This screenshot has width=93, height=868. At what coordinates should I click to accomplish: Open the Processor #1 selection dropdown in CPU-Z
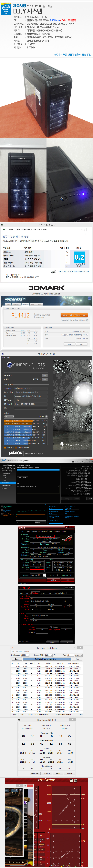pos(38,575)
